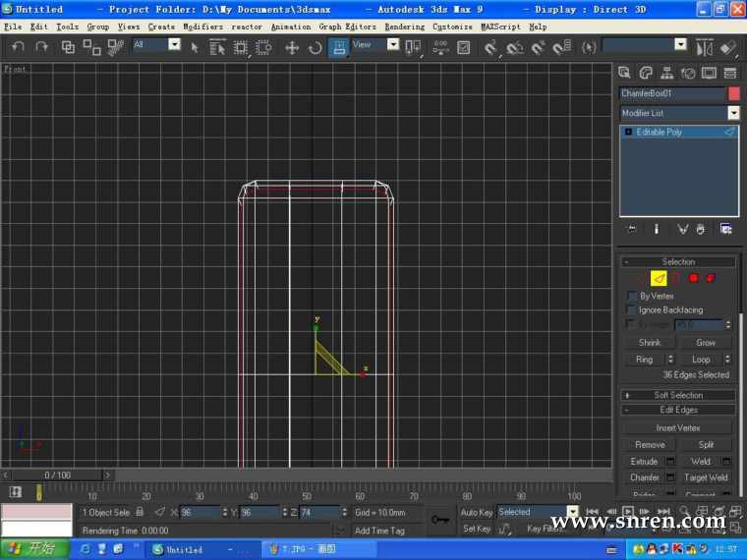Activate the Select Object arrow tool

point(195,46)
